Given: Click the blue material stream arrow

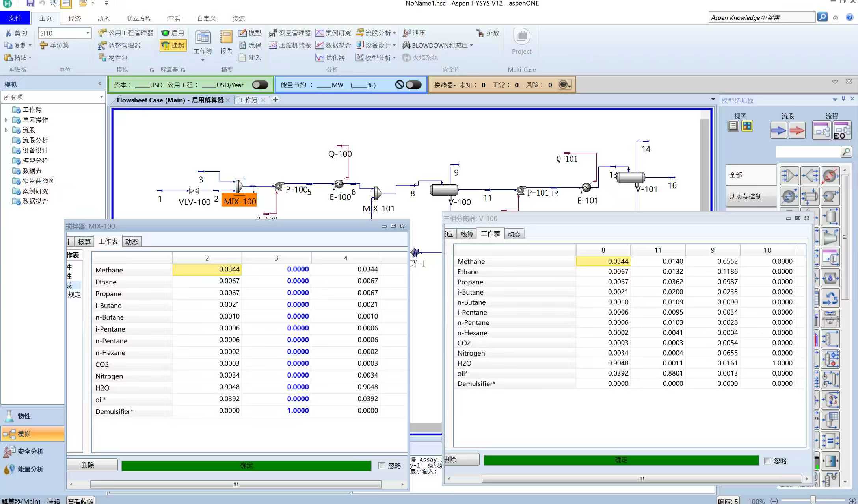Looking at the screenshot, I should pyautogui.click(x=778, y=130).
